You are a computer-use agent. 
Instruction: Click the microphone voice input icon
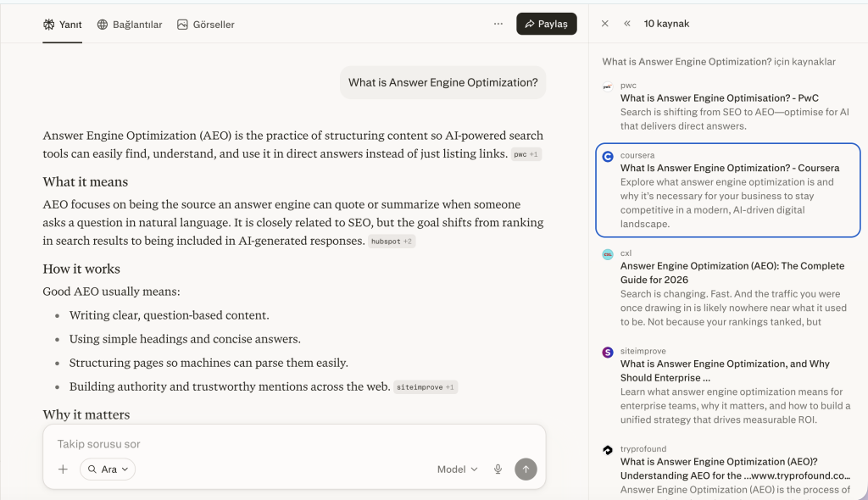[x=498, y=469]
